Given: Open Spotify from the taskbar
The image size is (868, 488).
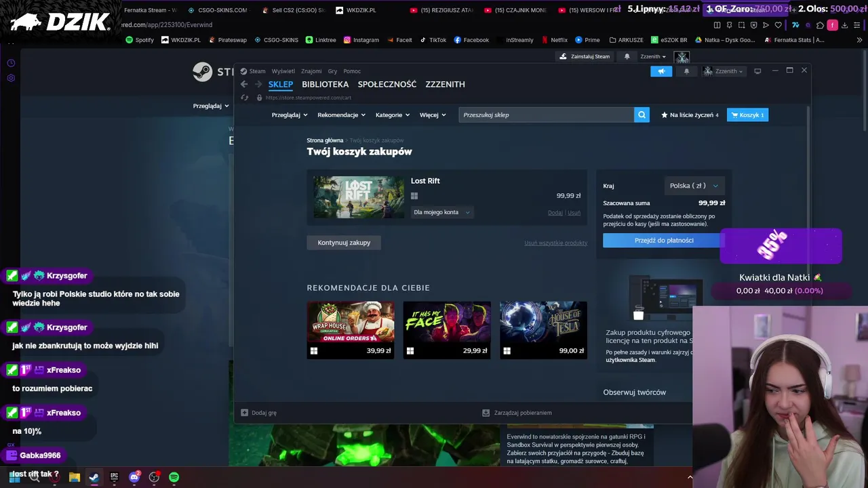Looking at the screenshot, I should 174,477.
